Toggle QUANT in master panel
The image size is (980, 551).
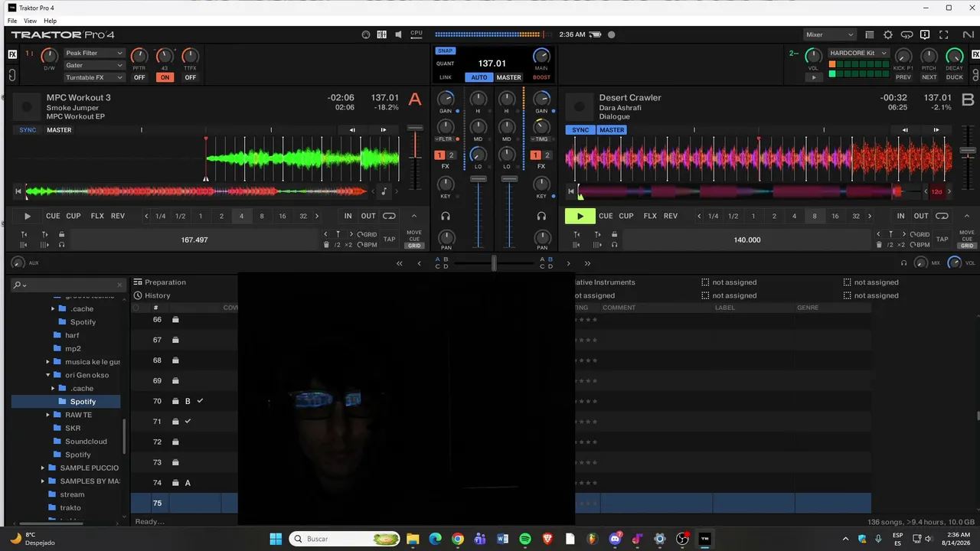[445, 64]
